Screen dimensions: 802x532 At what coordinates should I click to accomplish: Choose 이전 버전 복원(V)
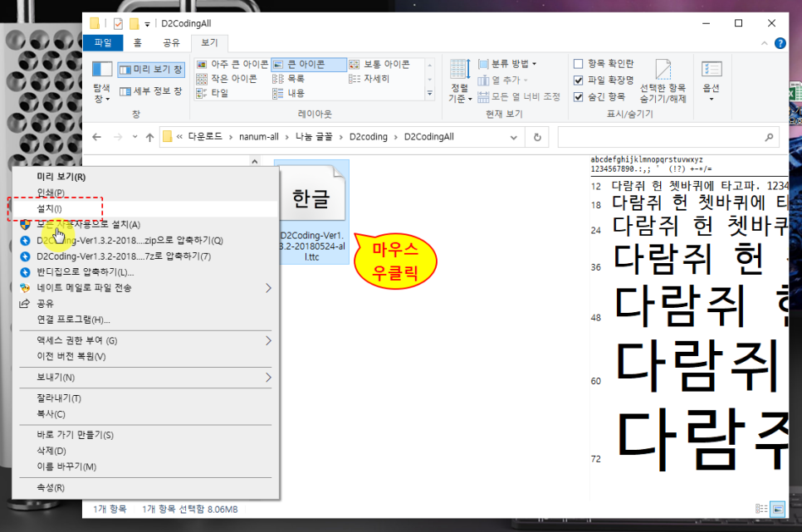(x=146, y=357)
